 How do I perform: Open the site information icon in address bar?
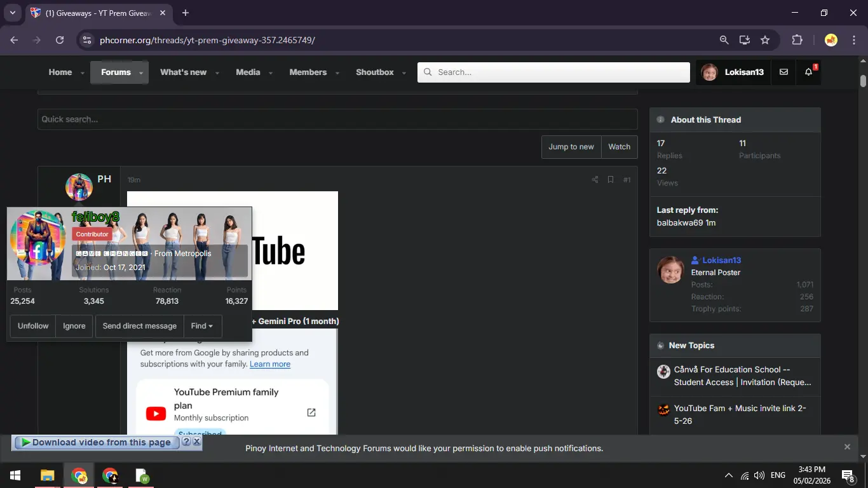coord(88,40)
